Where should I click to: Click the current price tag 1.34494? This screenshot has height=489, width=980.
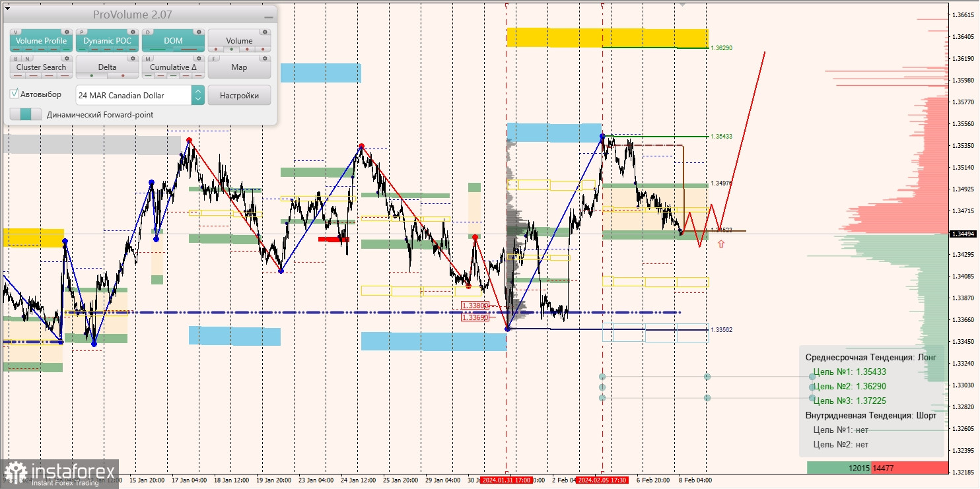click(963, 234)
